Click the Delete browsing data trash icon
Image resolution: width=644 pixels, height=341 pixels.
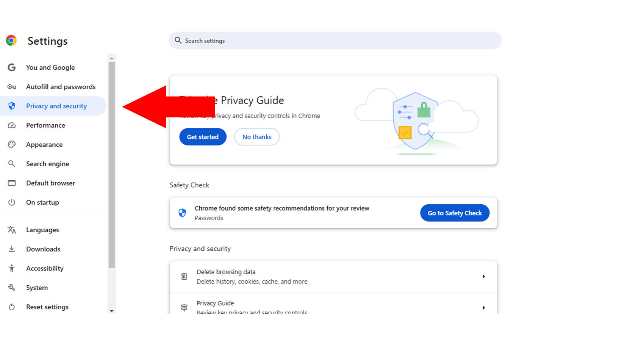(184, 277)
